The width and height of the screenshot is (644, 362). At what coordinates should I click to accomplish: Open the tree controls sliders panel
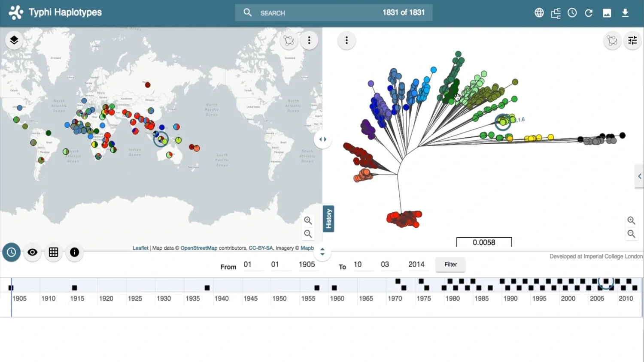click(x=632, y=41)
